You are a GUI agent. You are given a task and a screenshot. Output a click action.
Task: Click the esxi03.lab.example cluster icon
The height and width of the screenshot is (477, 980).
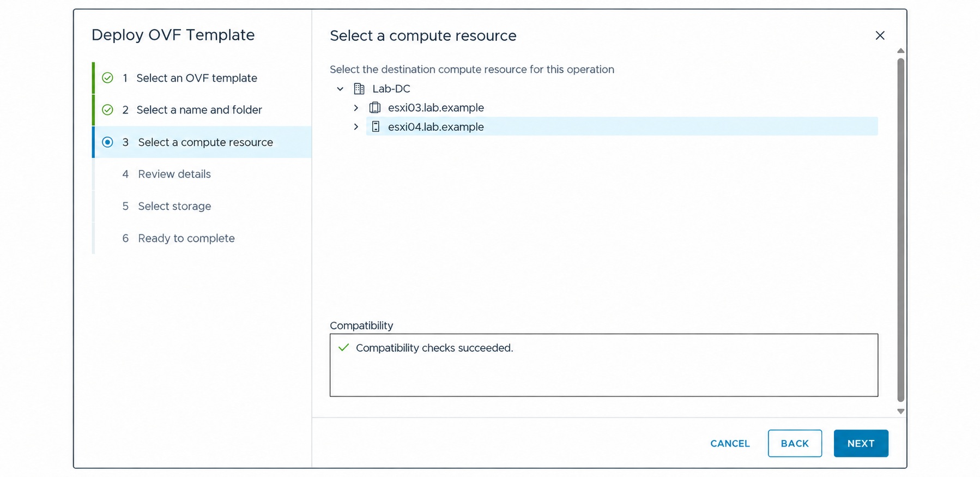click(x=375, y=107)
